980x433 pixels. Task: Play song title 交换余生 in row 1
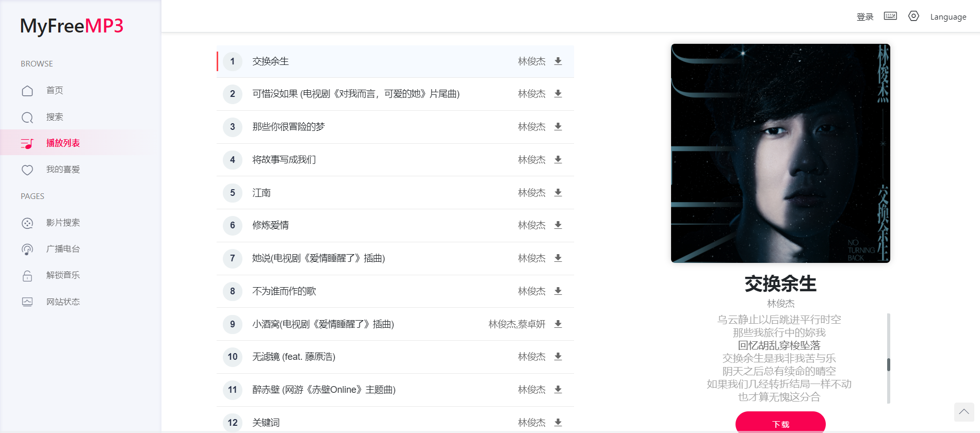(270, 61)
